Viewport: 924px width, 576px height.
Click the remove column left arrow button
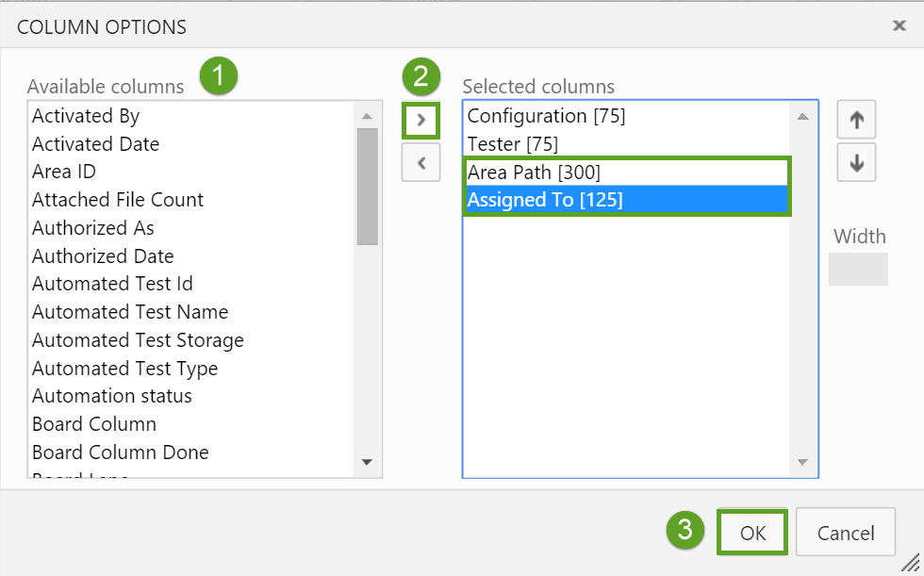click(421, 162)
